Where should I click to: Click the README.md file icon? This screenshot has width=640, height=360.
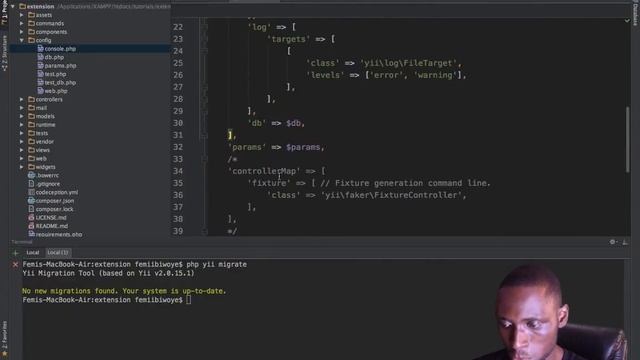[31, 226]
